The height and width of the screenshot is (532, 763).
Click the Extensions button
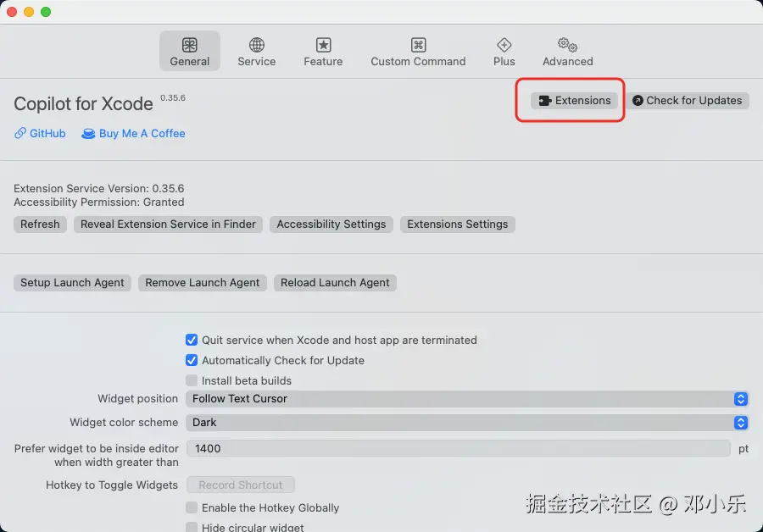574,101
